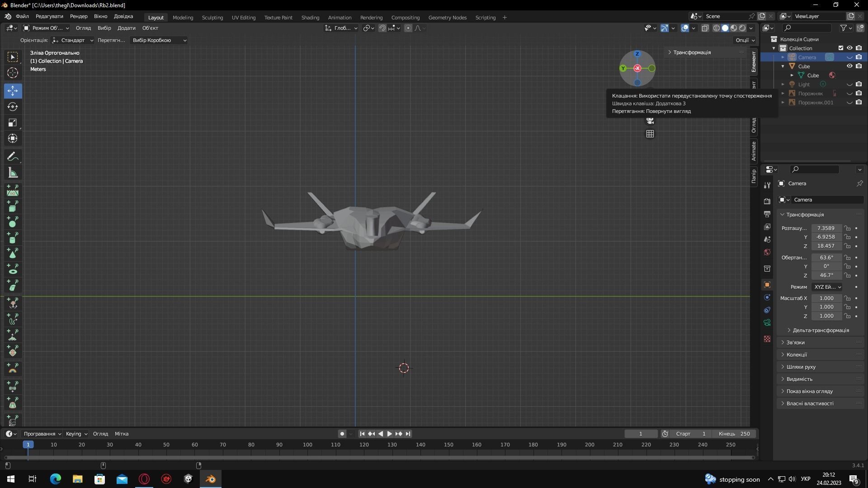Open the Render properties tab
Viewport: 868px width, 488px height.
coord(767,201)
